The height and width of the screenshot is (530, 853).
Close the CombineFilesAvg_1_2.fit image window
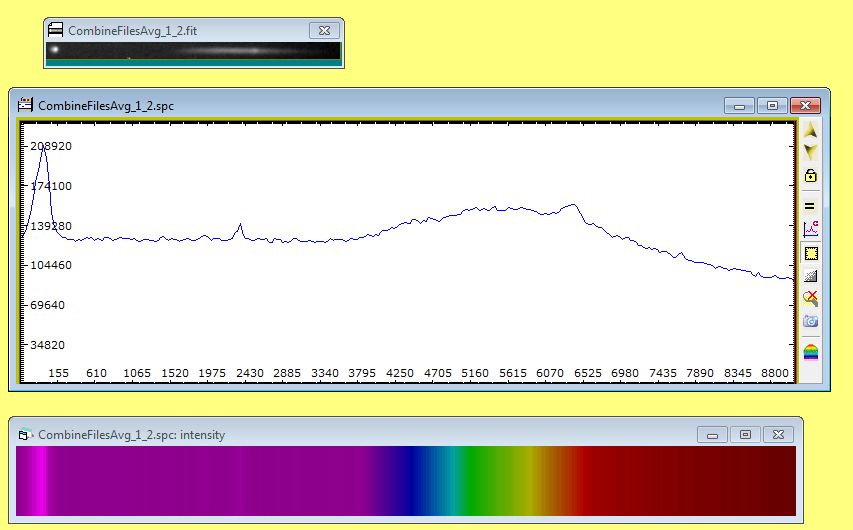click(323, 30)
